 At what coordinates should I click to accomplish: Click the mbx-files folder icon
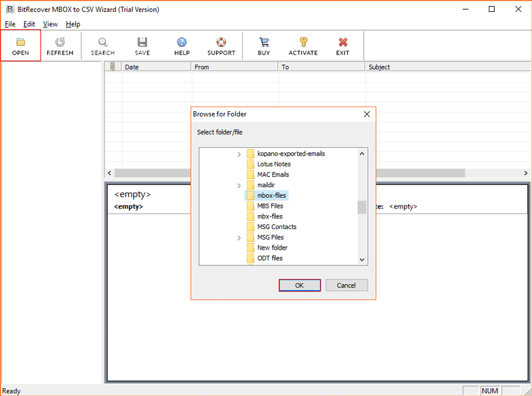pos(251,216)
